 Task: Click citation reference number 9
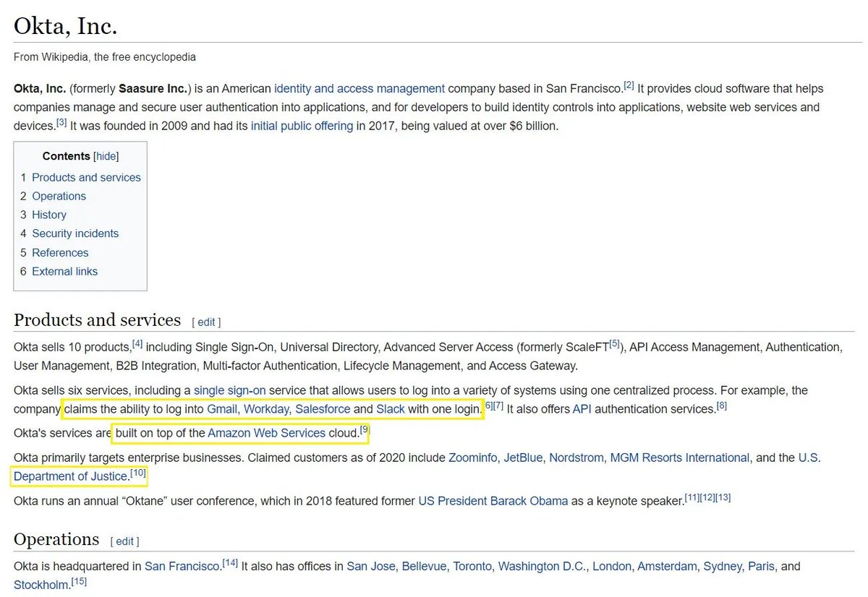click(x=365, y=430)
